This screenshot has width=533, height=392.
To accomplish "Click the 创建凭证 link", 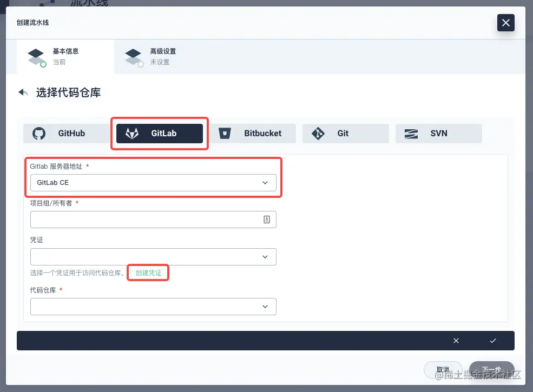I will point(148,273).
